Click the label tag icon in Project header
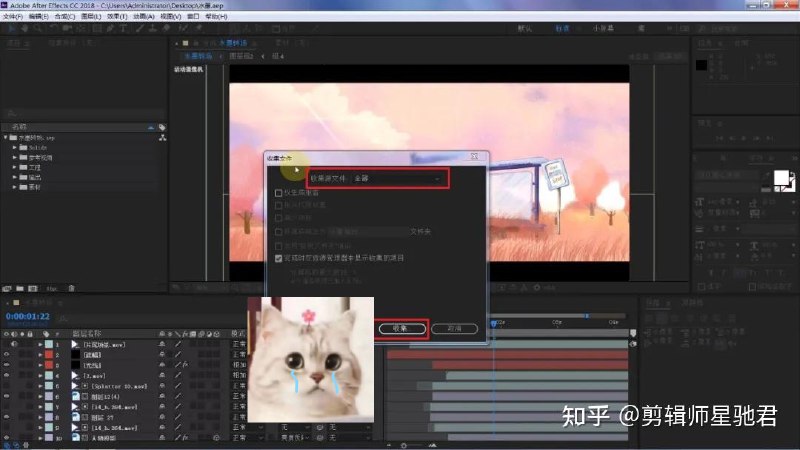The height and width of the screenshot is (450, 800). pyautogui.click(x=162, y=127)
